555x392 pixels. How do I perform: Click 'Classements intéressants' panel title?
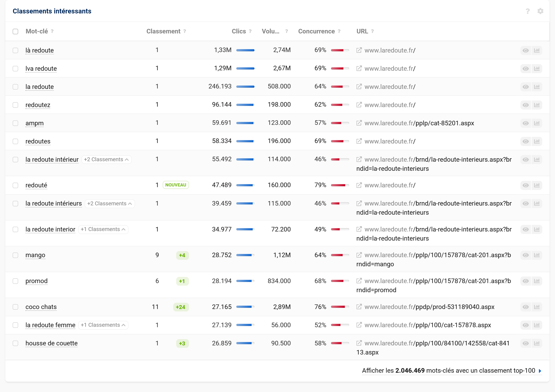click(52, 11)
